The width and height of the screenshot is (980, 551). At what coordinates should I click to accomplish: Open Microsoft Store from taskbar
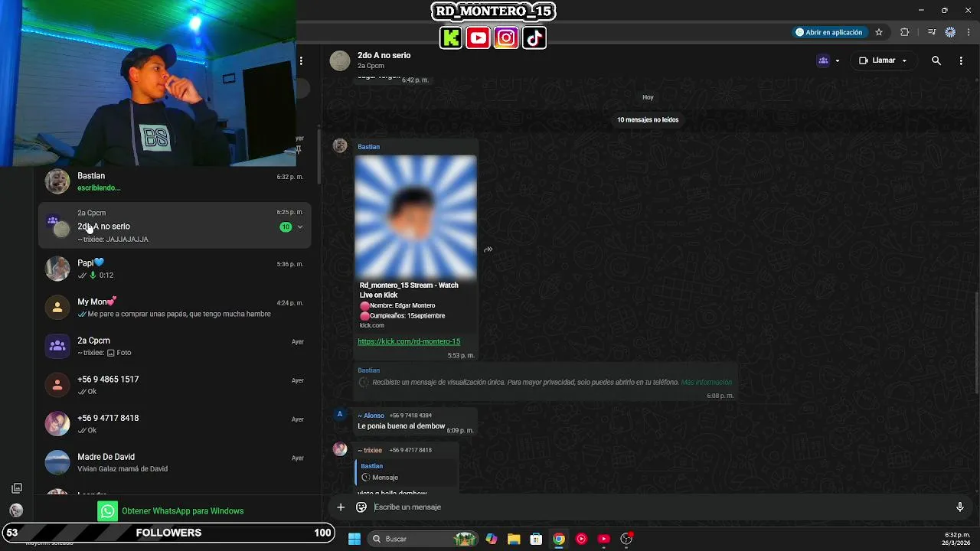click(x=537, y=539)
